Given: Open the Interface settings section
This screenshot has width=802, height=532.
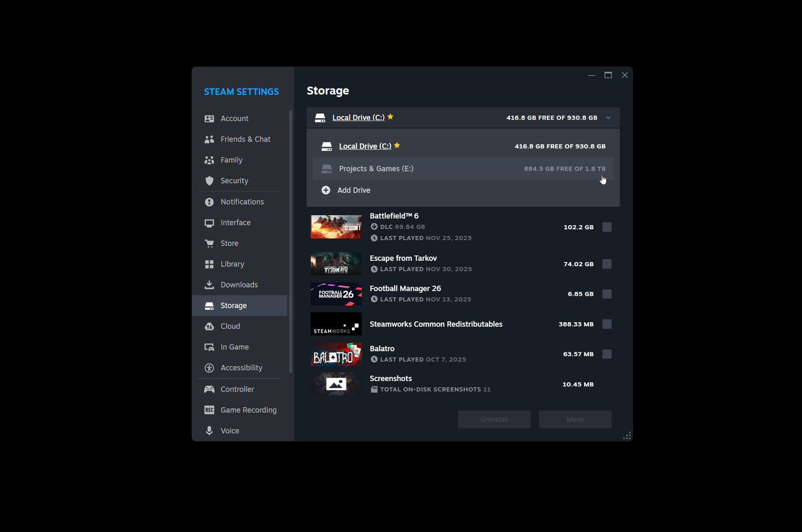Looking at the screenshot, I should pyautogui.click(x=235, y=223).
